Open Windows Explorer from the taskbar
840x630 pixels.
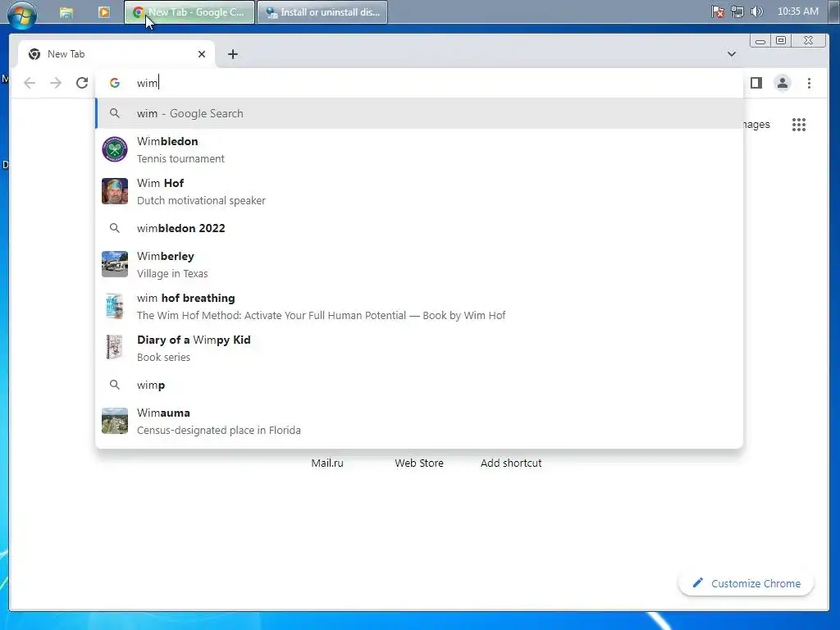66,12
